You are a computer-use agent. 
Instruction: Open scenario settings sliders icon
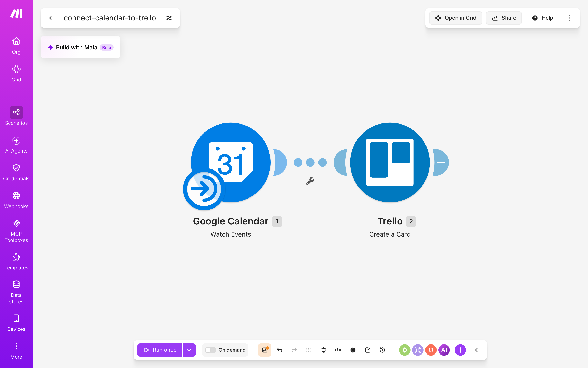[169, 18]
